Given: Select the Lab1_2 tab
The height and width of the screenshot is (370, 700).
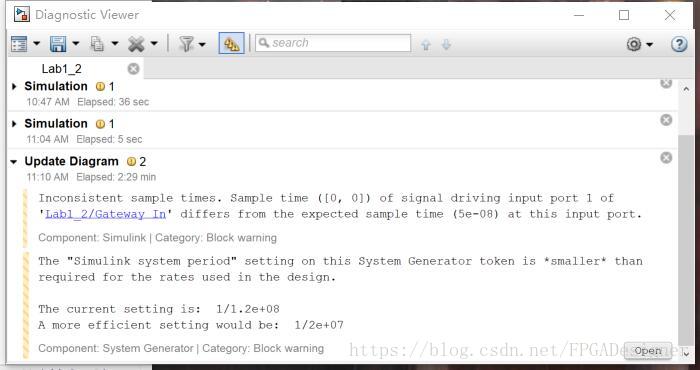Looking at the screenshot, I should [x=62, y=69].
